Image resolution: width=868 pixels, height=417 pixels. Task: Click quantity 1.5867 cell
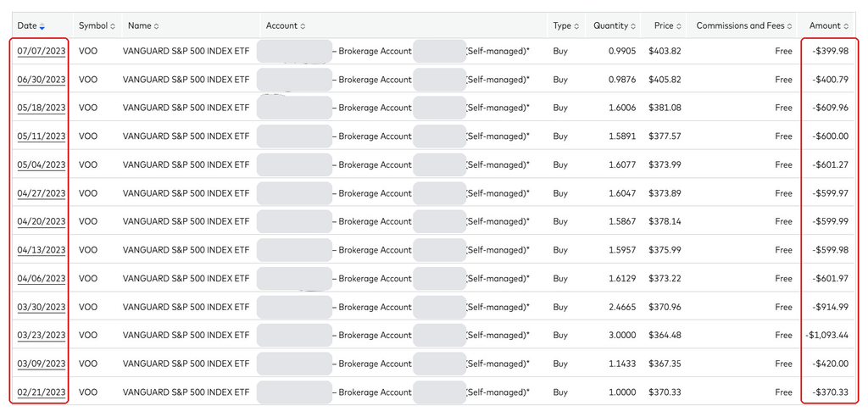(623, 221)
